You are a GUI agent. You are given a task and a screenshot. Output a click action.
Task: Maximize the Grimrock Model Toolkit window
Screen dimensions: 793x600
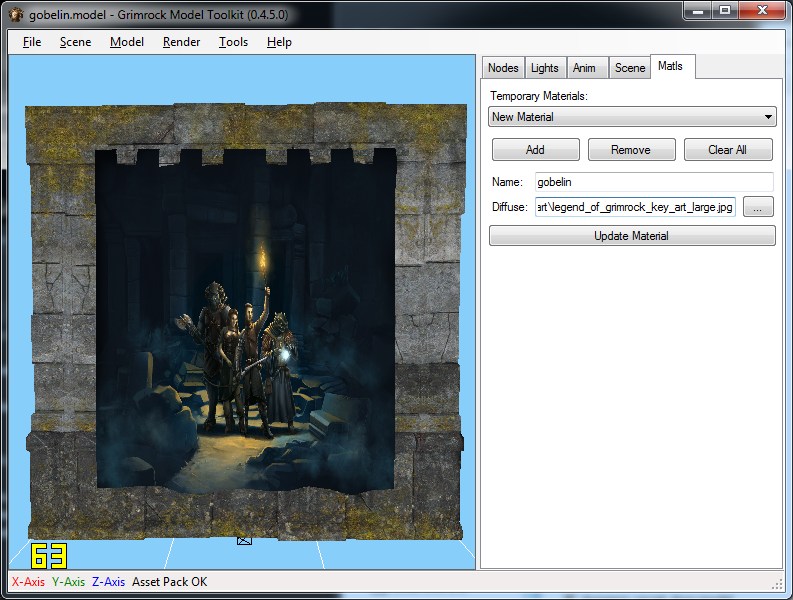click(x=725, y=10)
